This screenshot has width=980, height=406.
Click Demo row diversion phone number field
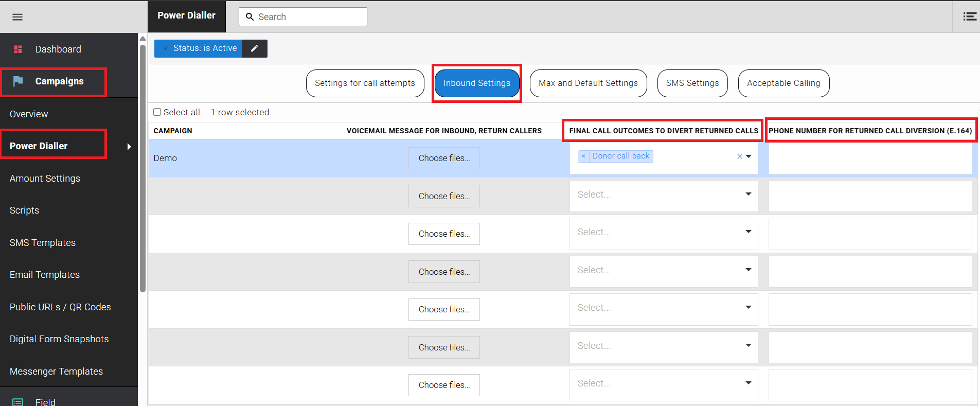pyautogui.click(x=870, y=158)
